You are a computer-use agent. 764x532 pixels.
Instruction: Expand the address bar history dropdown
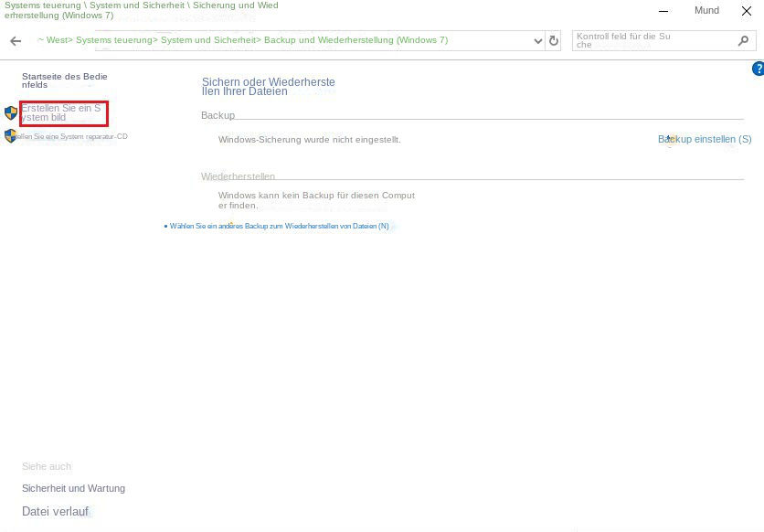(538, 41)
